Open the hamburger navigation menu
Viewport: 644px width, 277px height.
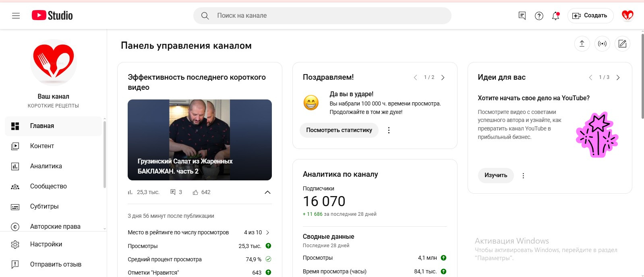click(16, 16)
